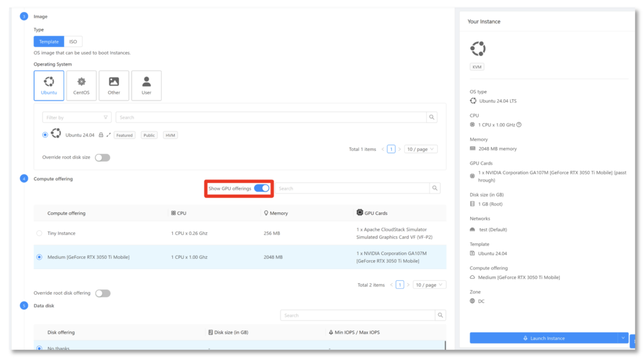Select the User operating system tile
Image resolution: width=644 pixels, height=360 pixels.
pos(146,85)
